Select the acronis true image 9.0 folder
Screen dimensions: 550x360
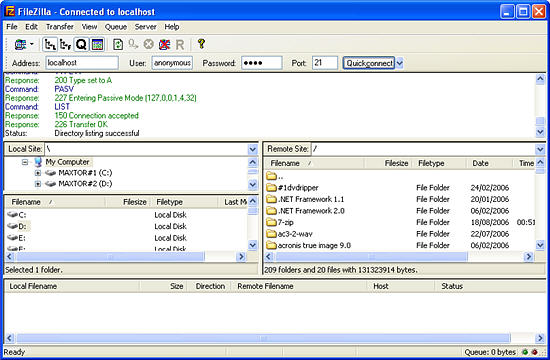click(x=314, y=246)
